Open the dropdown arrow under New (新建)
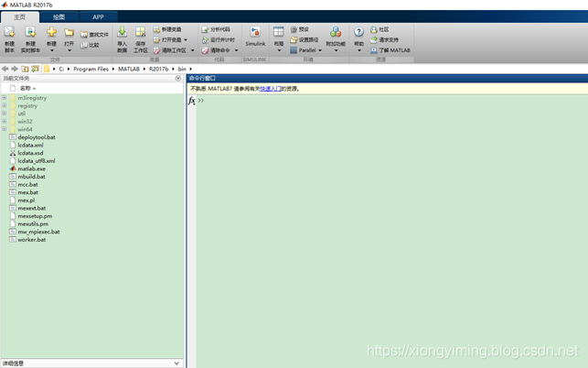588x368 pixels. point(52,50)
